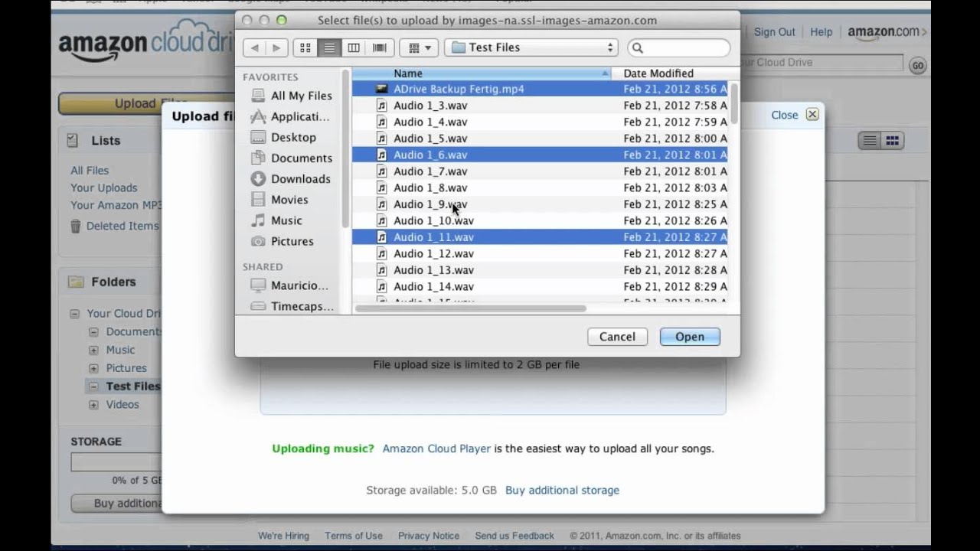The width and height of the screenshot is (980, 551).
Task: Expand the Pictures folder in tree
Action: click(x=93, y=368)
